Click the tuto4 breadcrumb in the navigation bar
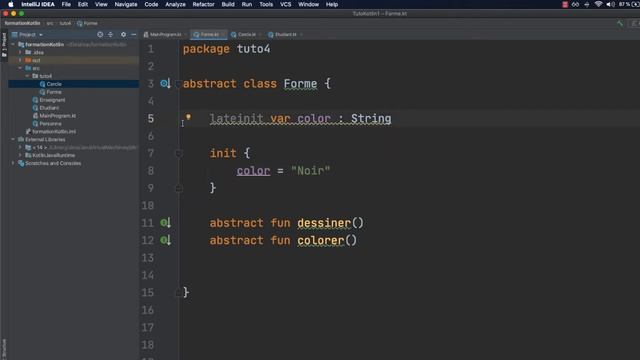Viewport: 640px width, 360px height. point(65,23)
